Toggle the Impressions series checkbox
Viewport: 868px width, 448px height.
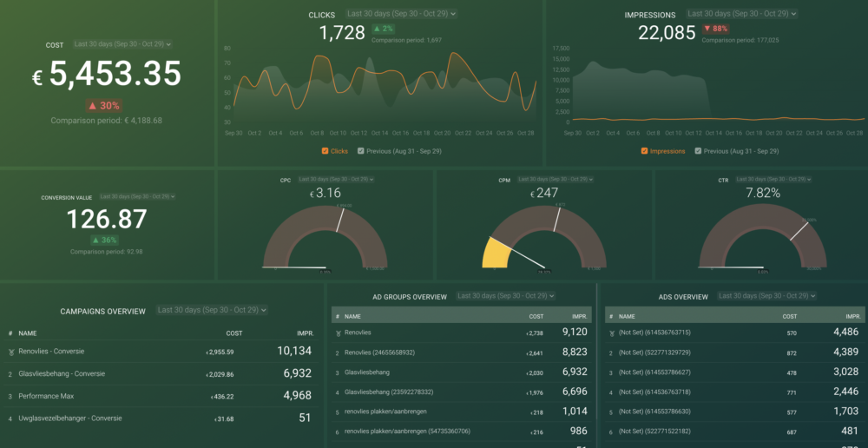pos(644,150)
